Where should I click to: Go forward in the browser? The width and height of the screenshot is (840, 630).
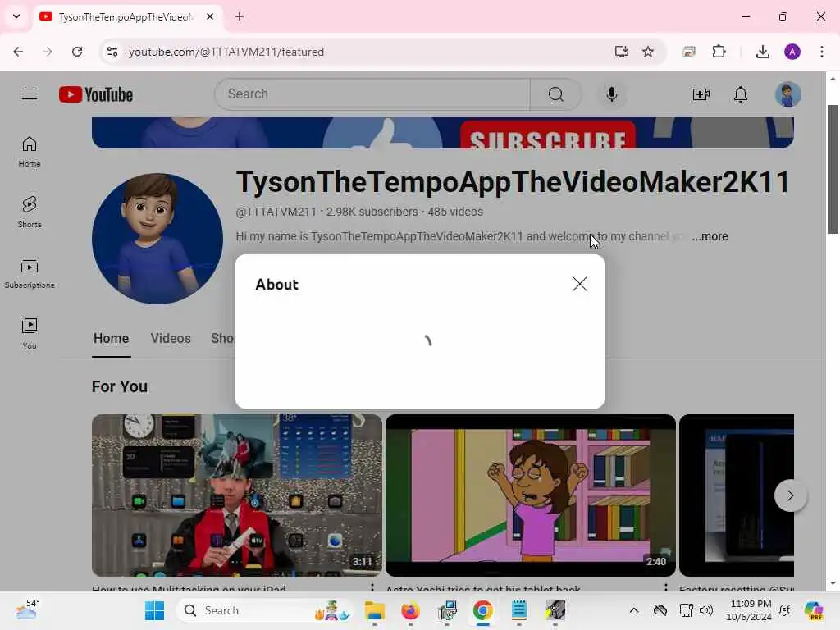point(47,52)
